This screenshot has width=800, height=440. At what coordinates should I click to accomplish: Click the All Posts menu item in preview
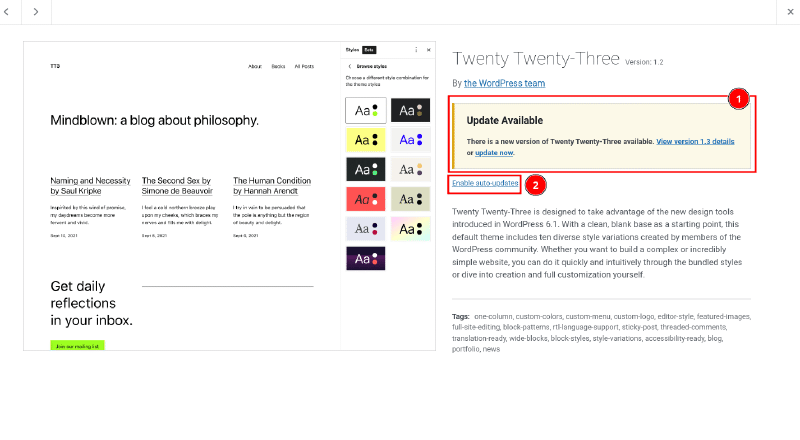click(x=304, y=67)
